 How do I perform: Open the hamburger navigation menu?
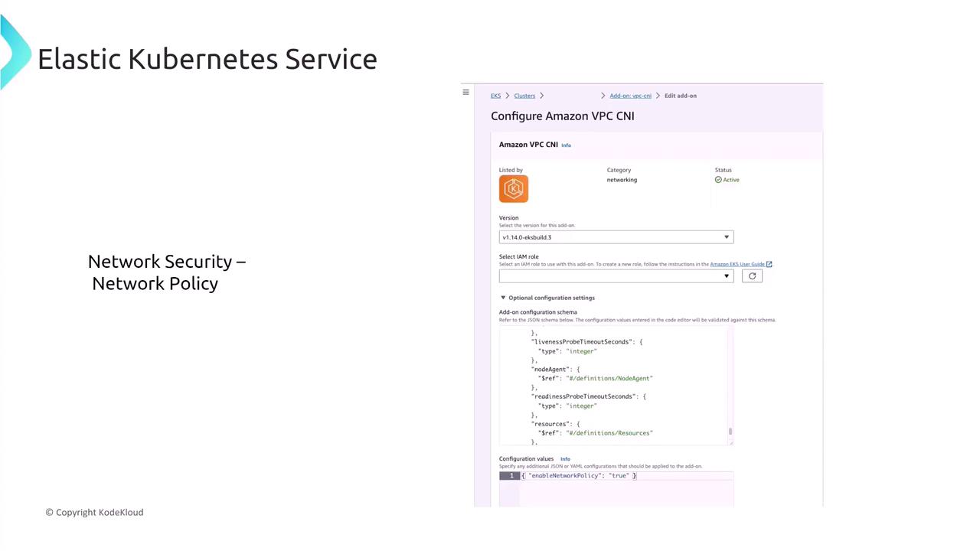[x=465, y=93]
